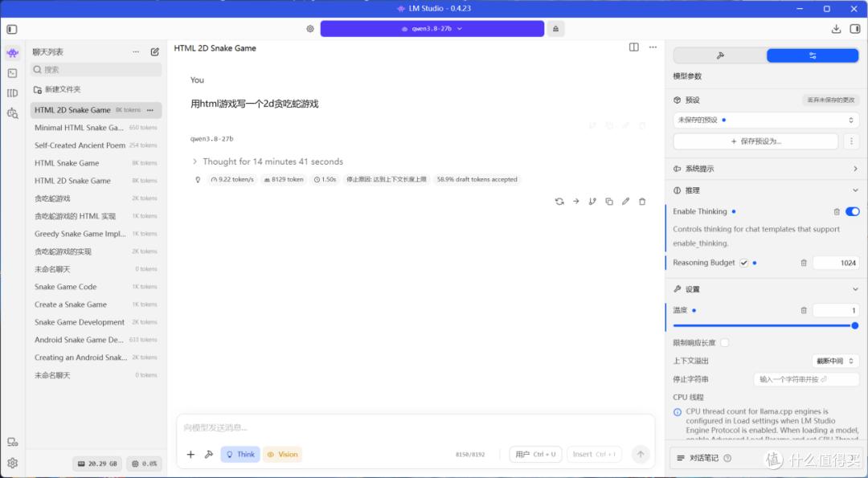Viewport: 868px width, 478px height.
Task: Expand Thought for 14 minutes 41 seconds
Action: 268,161
